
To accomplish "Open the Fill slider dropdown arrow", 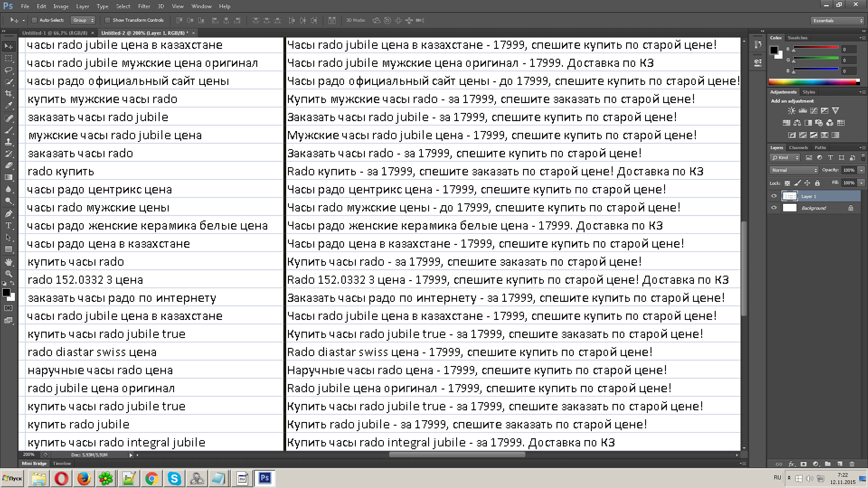I will coord(862,183).
